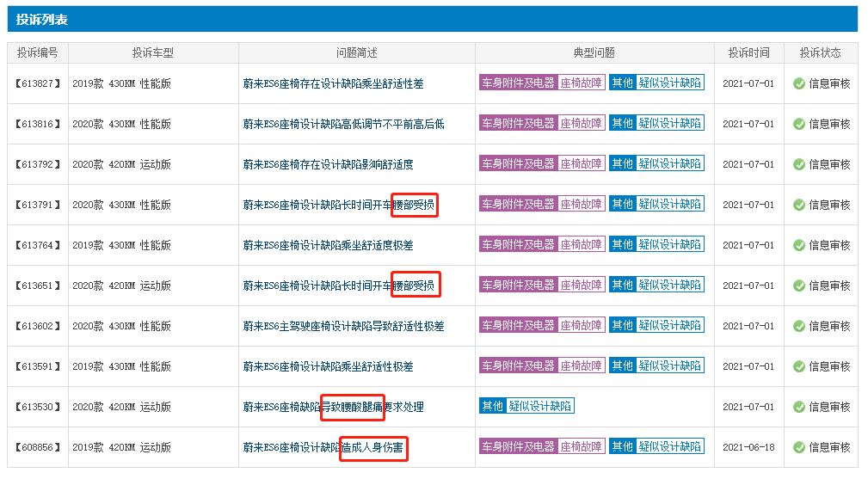Click green check icon in row 613591
868x479 pixels.
[x=799, y=366]
